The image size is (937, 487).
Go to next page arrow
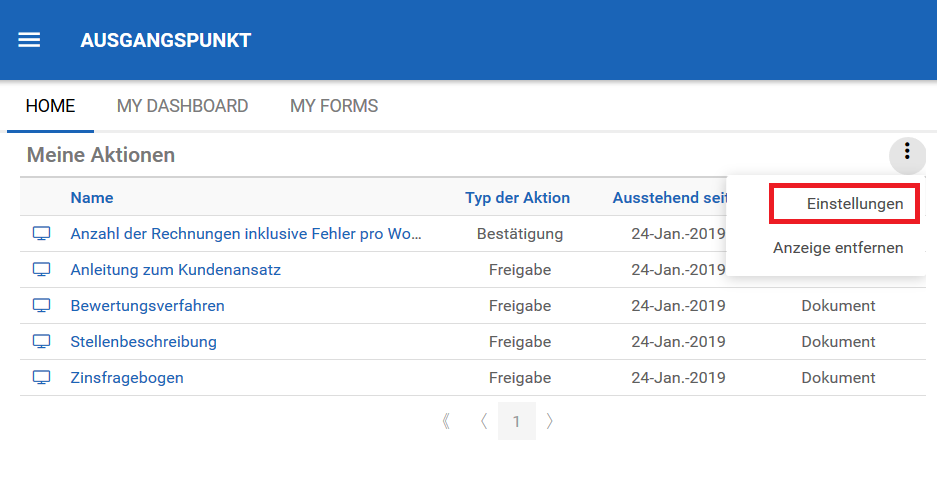coord(550,421)
